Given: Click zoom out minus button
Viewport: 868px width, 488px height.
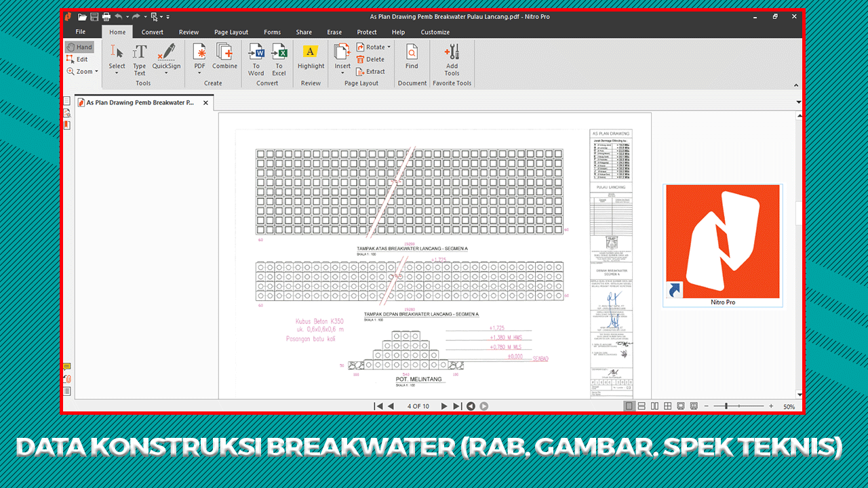Looking at the screenshot, I should [x=707, y=406].
